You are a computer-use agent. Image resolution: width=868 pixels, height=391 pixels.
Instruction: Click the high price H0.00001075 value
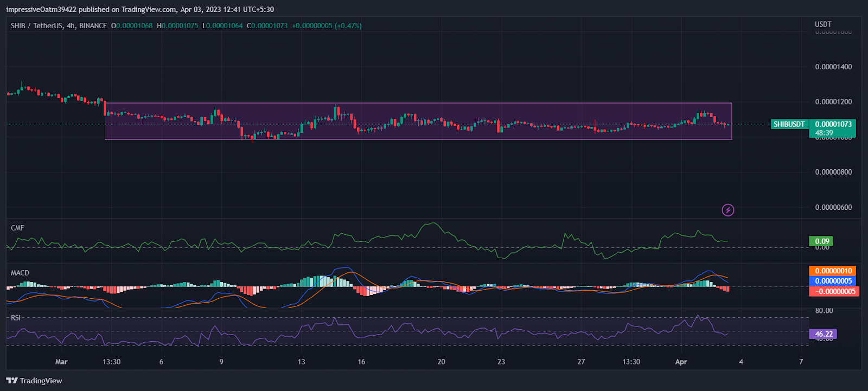click(x=177, y=25)
